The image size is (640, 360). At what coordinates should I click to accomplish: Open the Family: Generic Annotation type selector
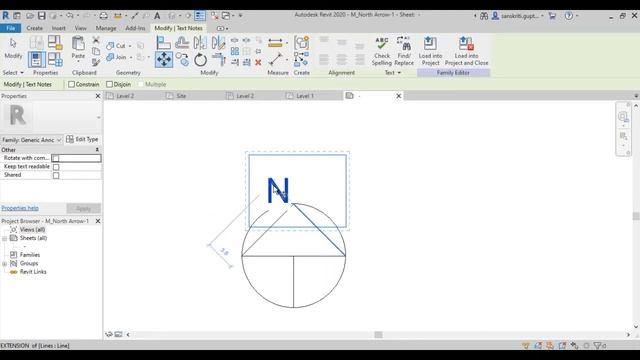point(31,140)
